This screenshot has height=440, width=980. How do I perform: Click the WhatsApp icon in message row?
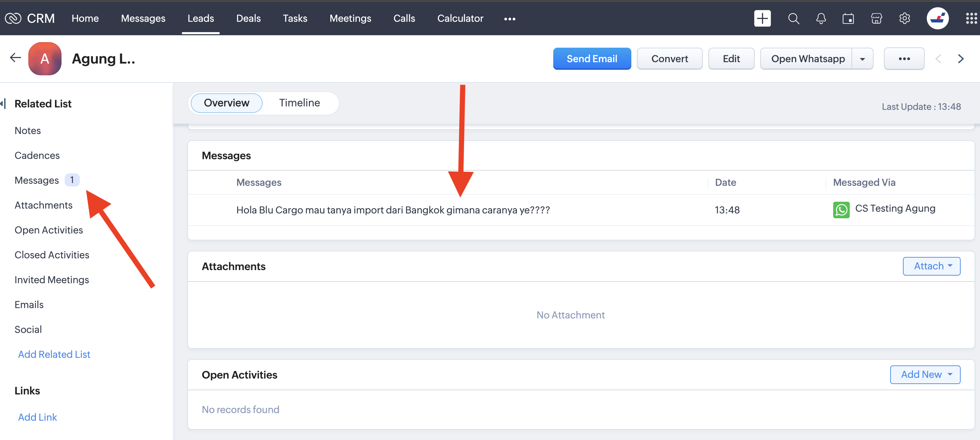[841, 210]
